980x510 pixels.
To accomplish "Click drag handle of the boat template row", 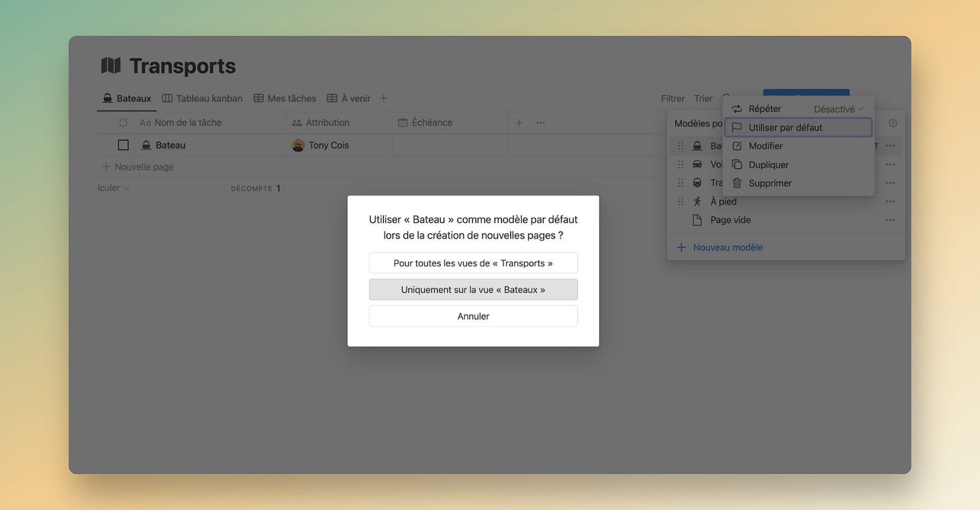I will (680, 146).
